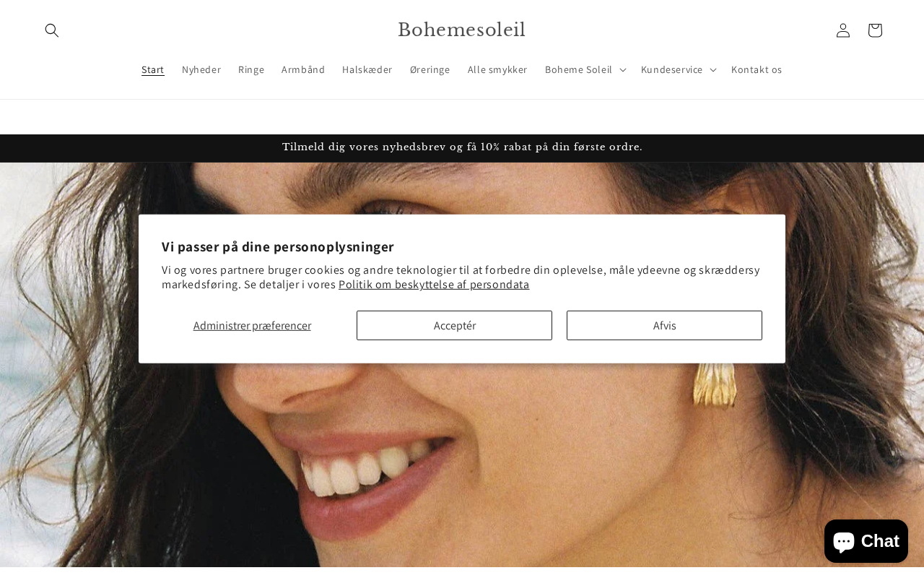Open the Nyheder menu item
The image size is (924, 578).
click(x=201, y=69)
